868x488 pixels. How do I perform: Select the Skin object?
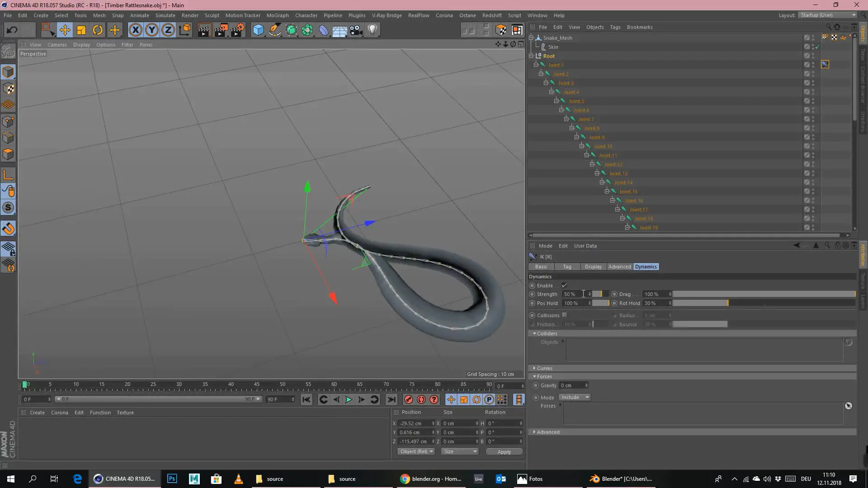click(553, 47)
